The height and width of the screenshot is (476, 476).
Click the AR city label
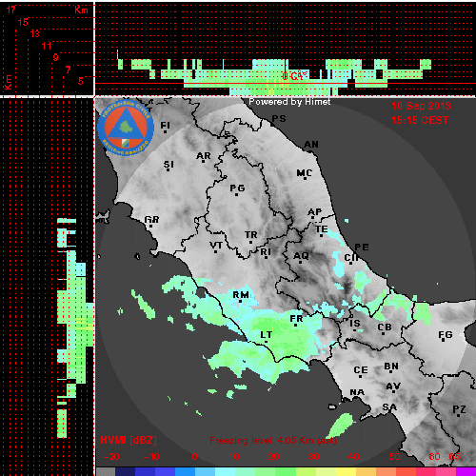click(x=204, y=156)
